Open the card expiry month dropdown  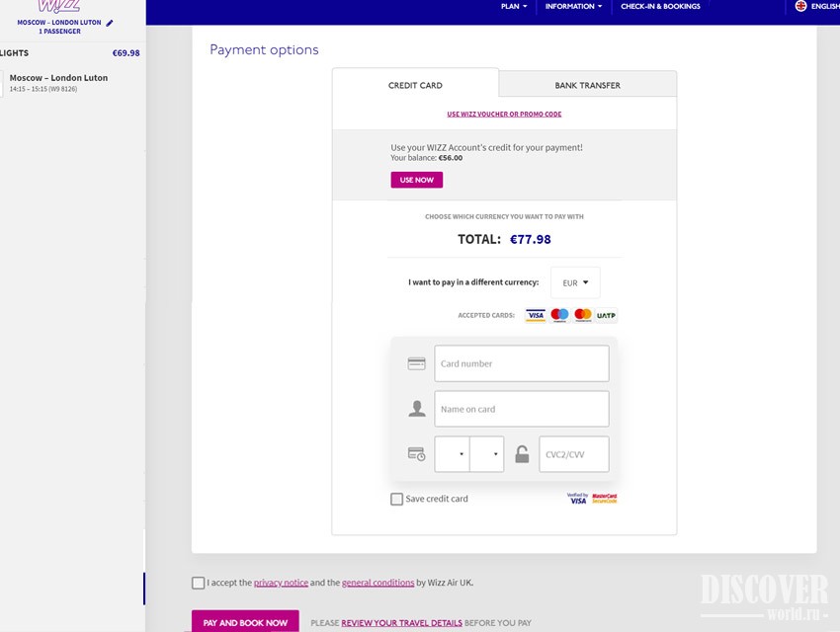(452, 454)
